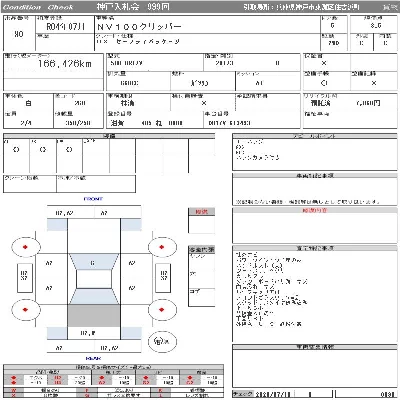Viewport: 400px width, 400px height.
Task: Select the left side door rectangle marker
Action: point(25,278)
